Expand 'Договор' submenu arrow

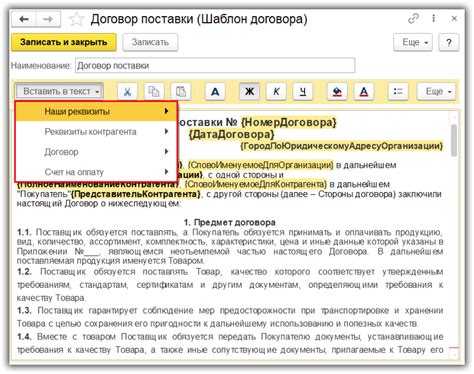point(166,152)
